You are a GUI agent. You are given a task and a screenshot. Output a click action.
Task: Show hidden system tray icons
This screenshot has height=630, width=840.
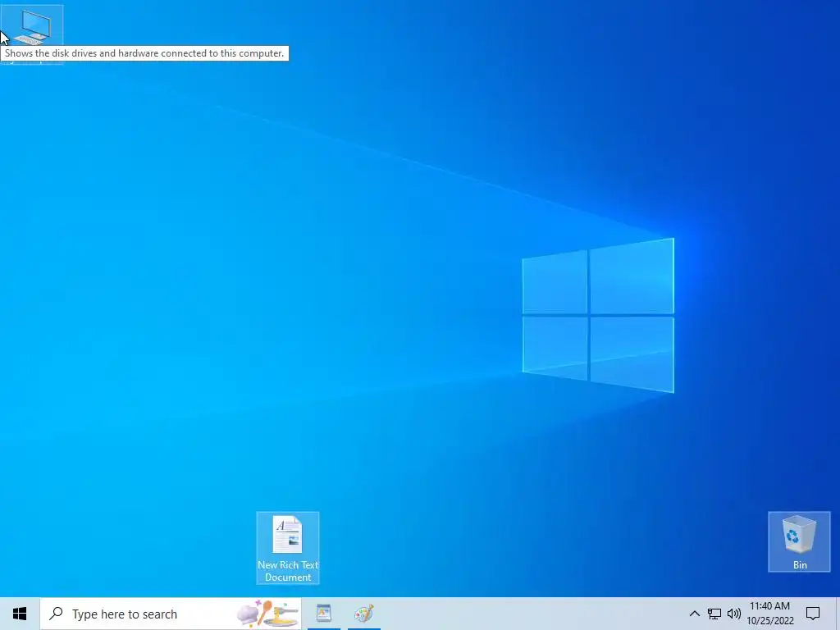[x=694, y=614]
